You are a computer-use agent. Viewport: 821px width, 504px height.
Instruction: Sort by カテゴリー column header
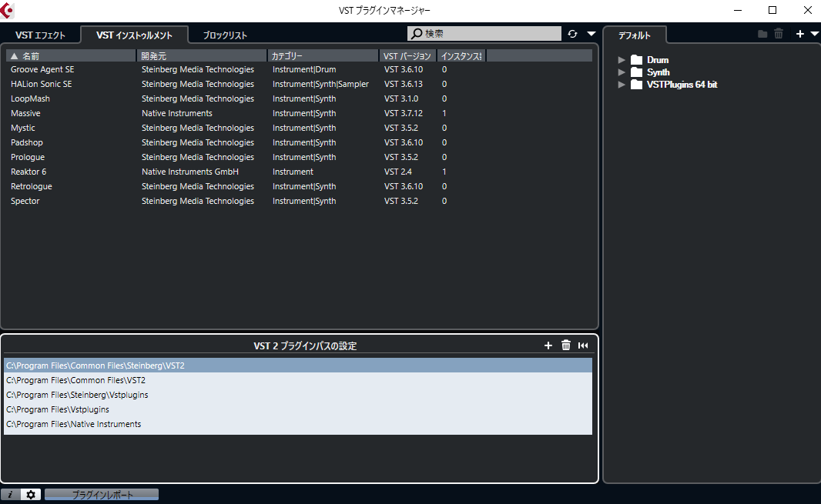point(323,56)
